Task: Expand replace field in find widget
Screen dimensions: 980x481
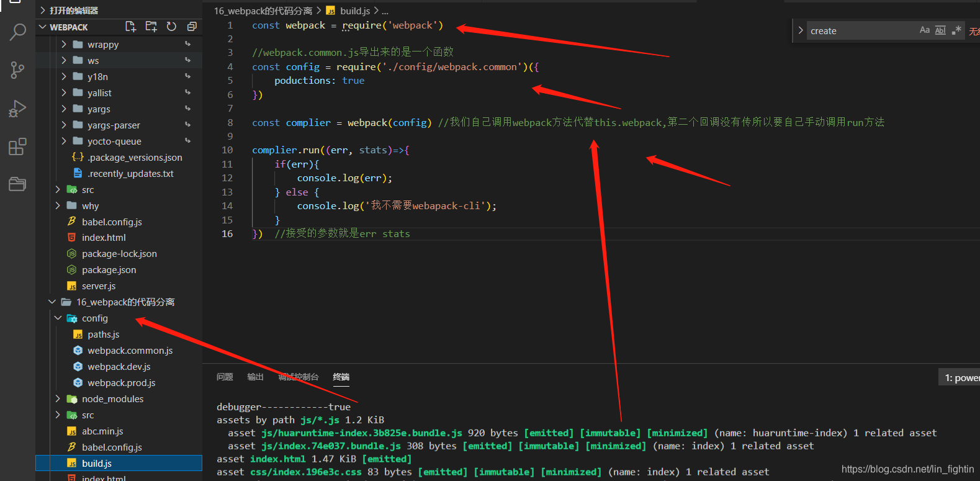Action: point(800,30)
